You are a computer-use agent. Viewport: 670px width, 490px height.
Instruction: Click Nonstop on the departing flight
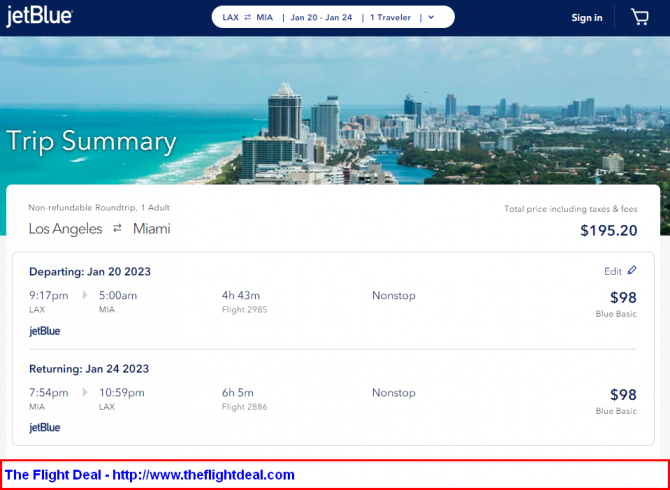[x=394, y=296]
